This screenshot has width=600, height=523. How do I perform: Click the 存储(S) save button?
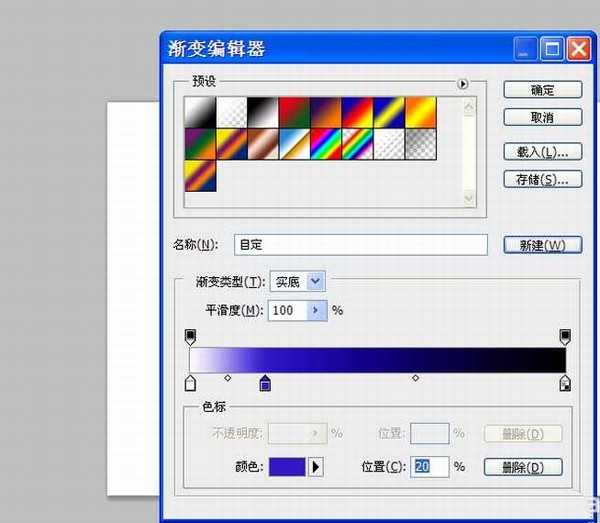click(x=543, y=180)
